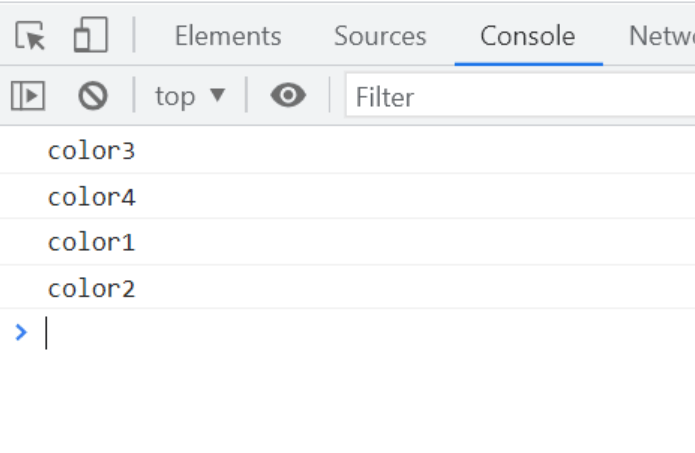The width and height of the screenshot is (695, 453).
Task: Toggle the device toolbar icon
Action: point(90,37)
